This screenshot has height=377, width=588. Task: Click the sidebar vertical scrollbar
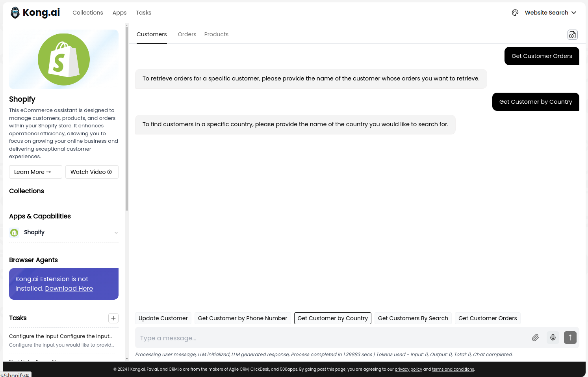(127, 118)
